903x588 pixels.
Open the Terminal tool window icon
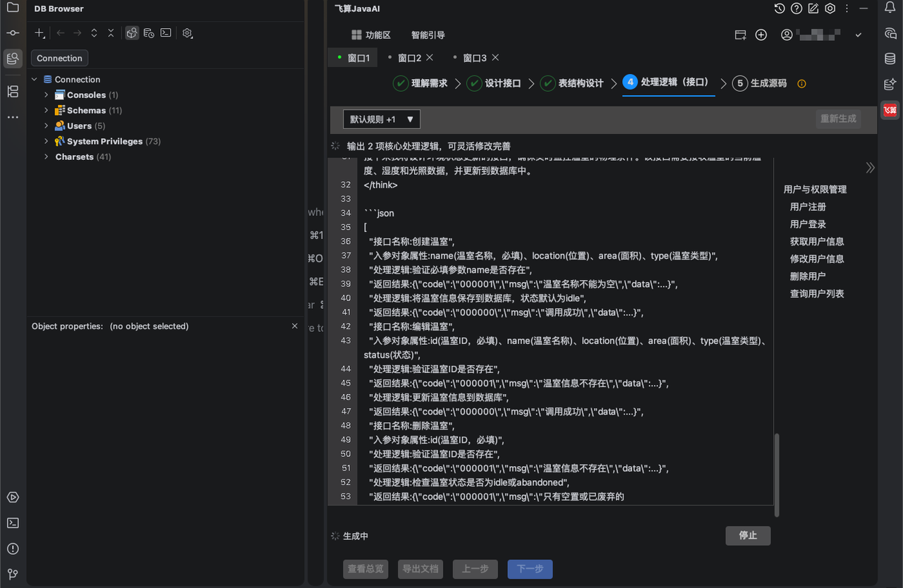13,523
